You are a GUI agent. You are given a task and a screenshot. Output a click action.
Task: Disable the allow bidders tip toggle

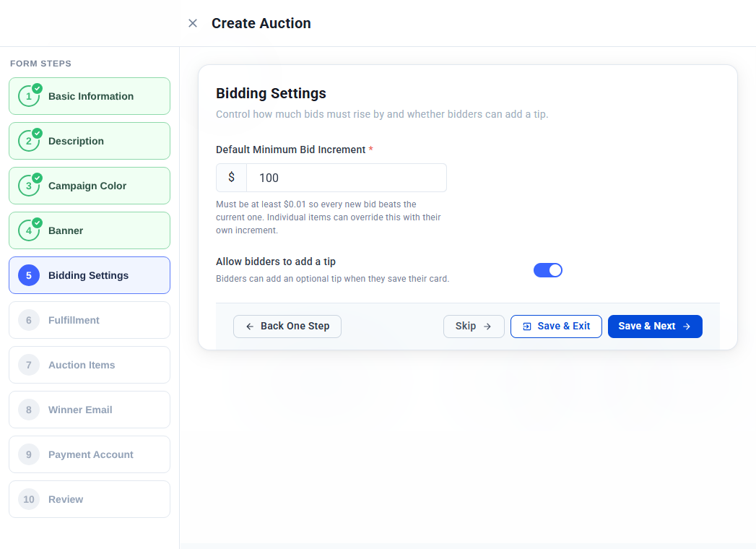(x=548, y=270)
